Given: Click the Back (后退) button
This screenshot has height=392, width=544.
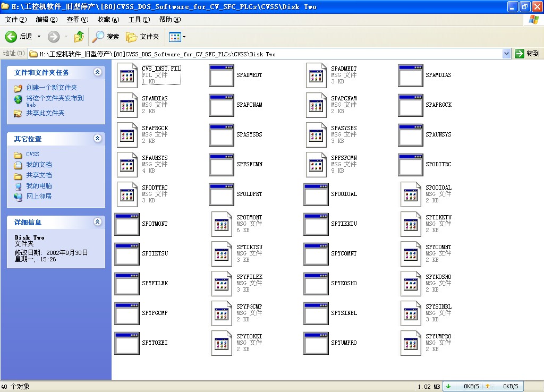Looking at the screenshot, I should (x=19, y=37).
